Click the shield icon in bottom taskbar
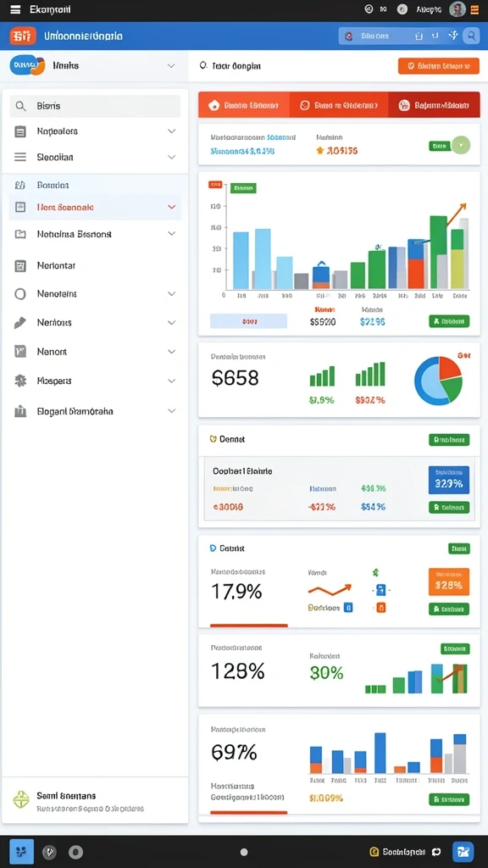488x868 pixels. click(50, 852)
